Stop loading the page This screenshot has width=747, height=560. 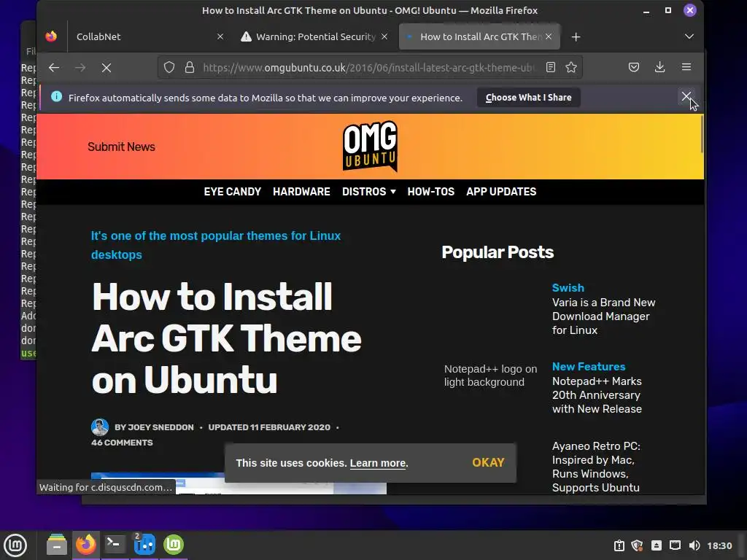pos(107,68)
